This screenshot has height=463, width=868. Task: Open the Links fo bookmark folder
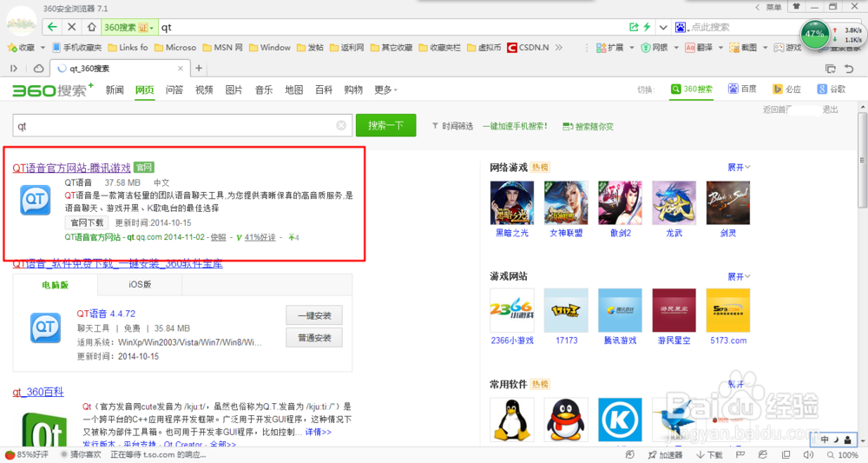coord(128,48)
